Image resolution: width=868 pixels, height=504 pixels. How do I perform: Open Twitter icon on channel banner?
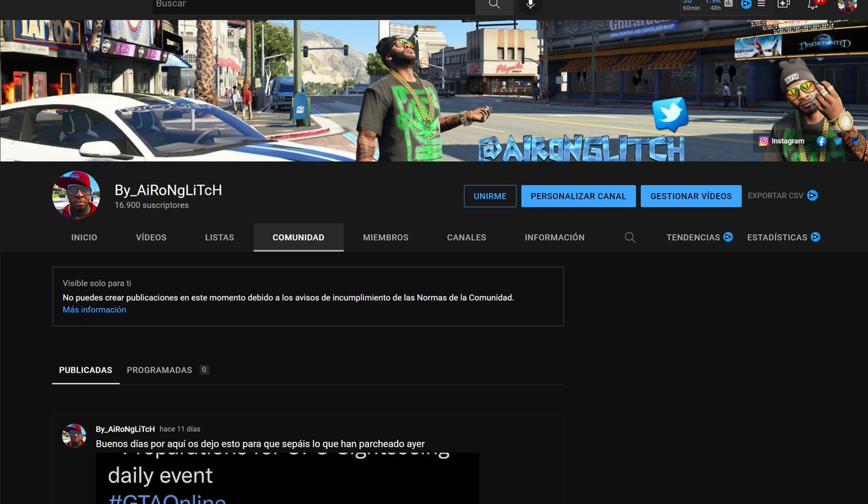click(838, 141)
